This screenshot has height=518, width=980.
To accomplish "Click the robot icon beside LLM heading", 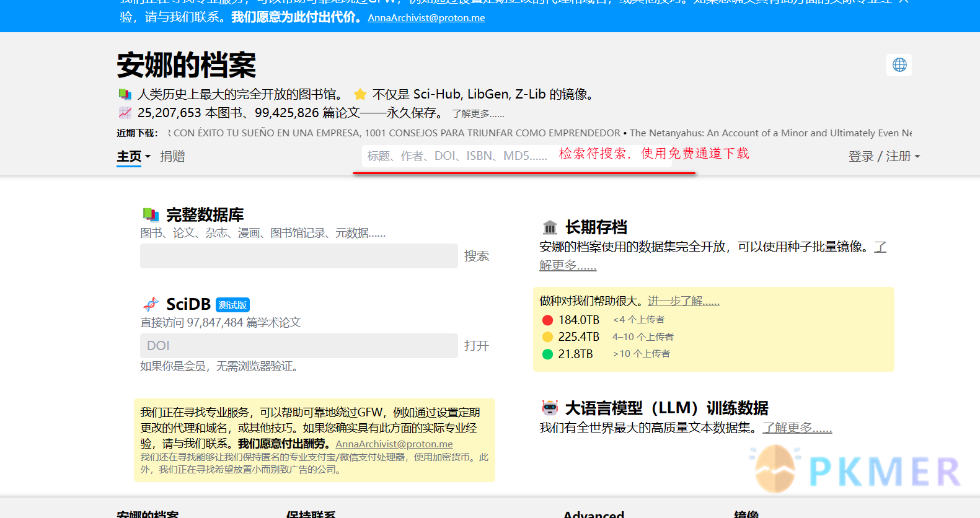I will [550, 408].
